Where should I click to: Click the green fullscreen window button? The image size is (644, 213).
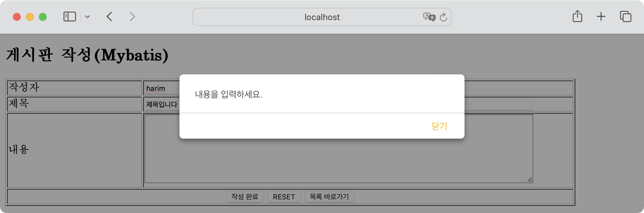43,17
